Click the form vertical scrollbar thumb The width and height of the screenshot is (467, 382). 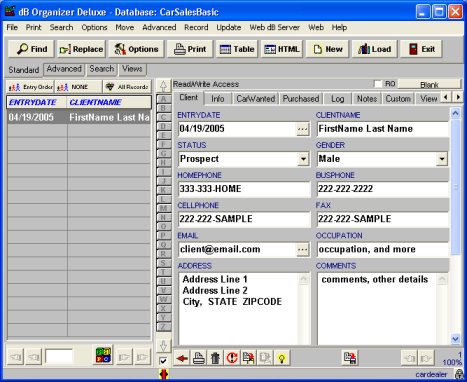[456, 187]
